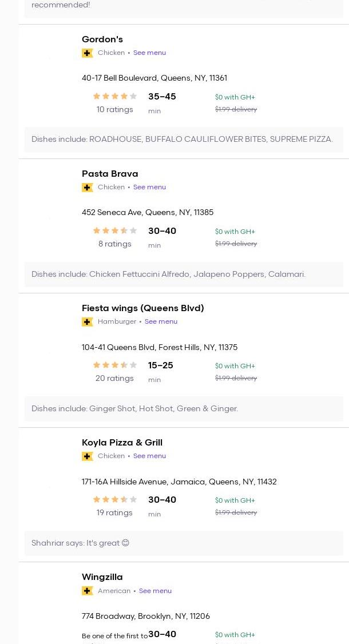
Task: Open the Gordon's restaurant title
Action: [x=102, y=39]
